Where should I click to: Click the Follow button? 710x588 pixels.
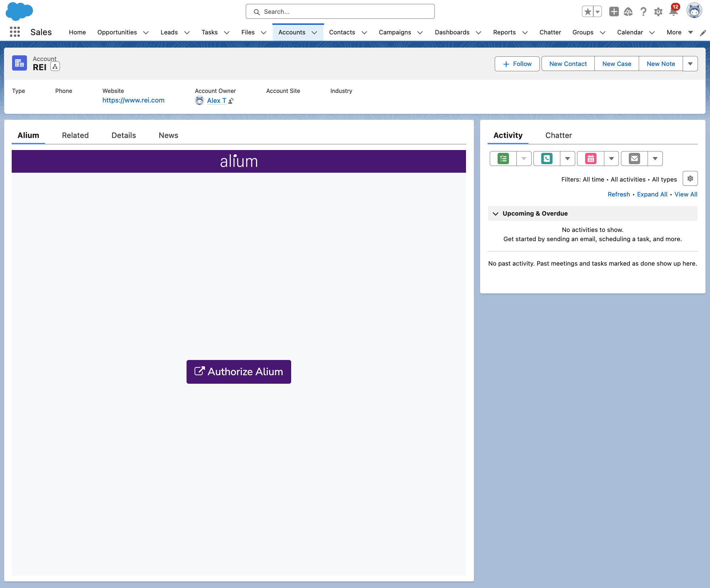coord(517,64)
